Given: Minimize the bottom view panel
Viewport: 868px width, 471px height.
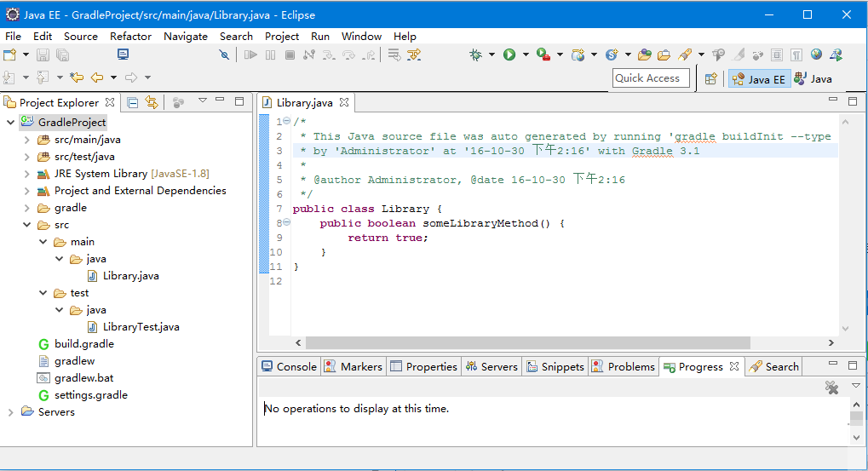Looking at the screenshot, I should point(832,364).
